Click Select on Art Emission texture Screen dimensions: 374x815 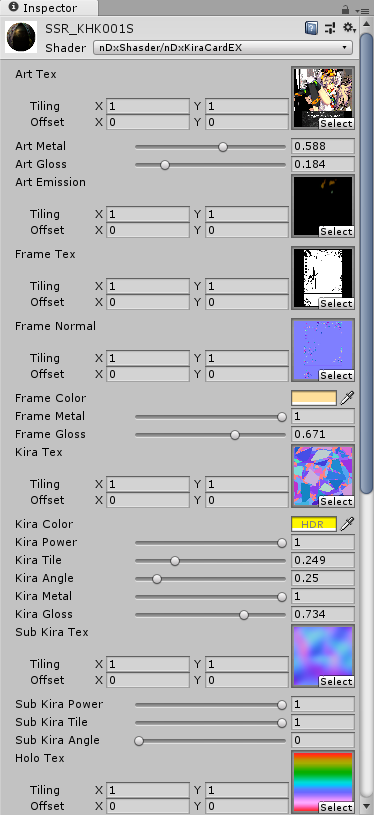tap(336, 232)
